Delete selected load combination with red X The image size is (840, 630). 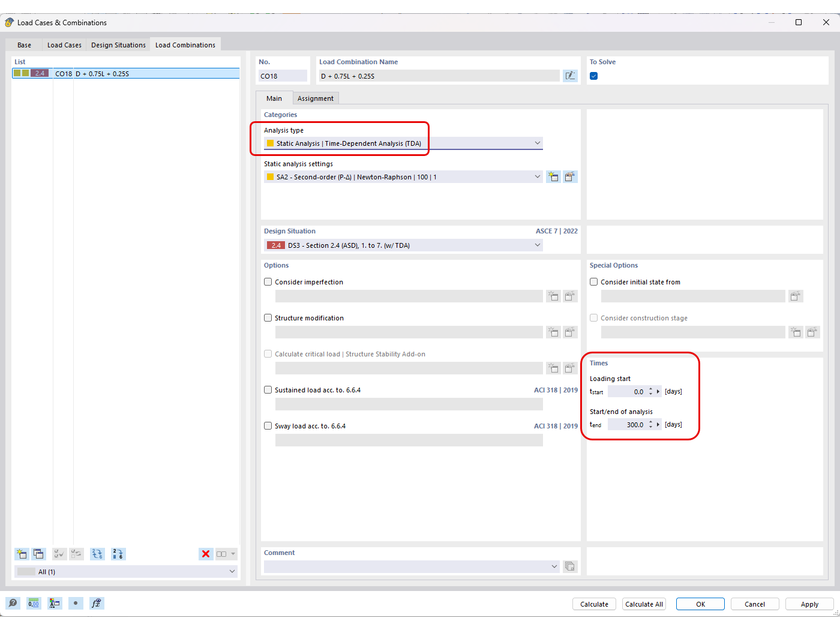pos(206,554)
